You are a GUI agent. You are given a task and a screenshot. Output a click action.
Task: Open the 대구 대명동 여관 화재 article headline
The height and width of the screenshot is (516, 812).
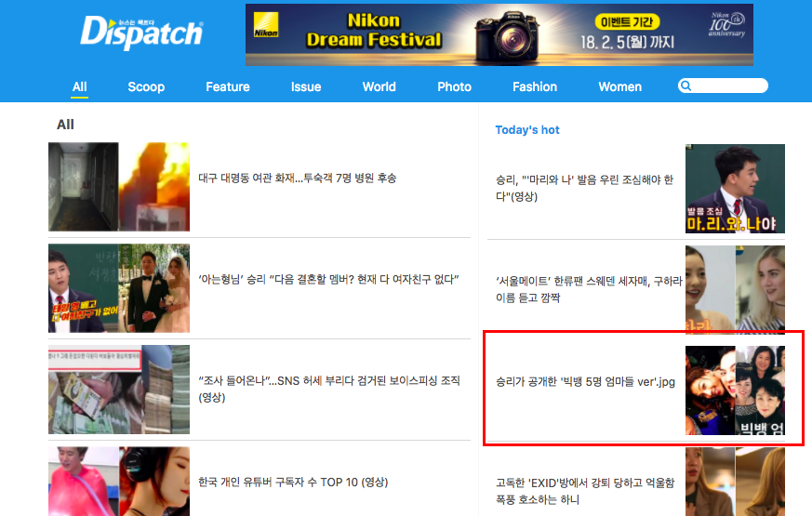298,178
